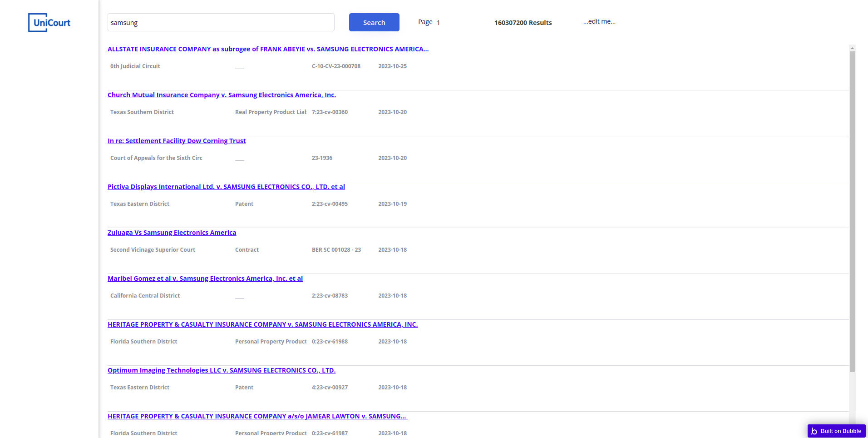868x438 pixels.
Task: Click the Patent type in Optimum Imaging row
Action: point(244,388)
